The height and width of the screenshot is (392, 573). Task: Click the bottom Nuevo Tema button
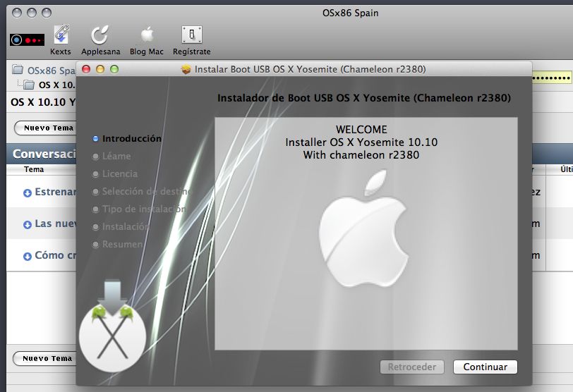[x=44, y=358]
